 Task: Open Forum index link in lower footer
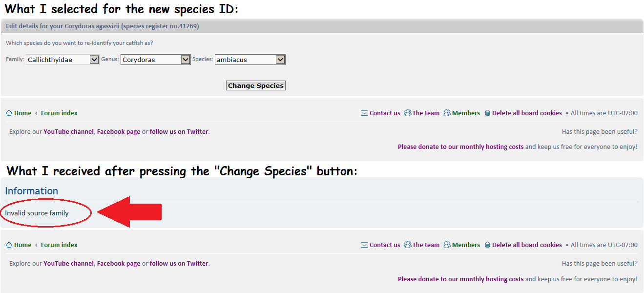59,245
